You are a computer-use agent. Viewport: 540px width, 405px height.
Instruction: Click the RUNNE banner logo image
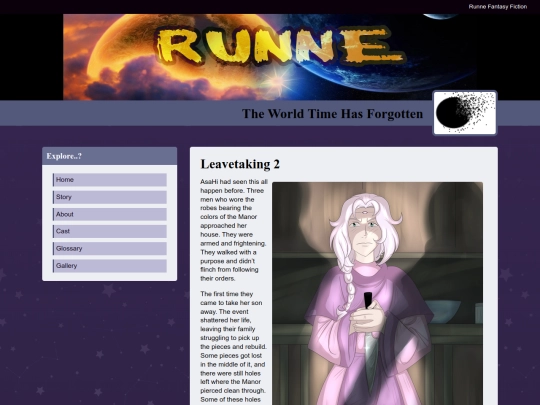coord(270,57)
